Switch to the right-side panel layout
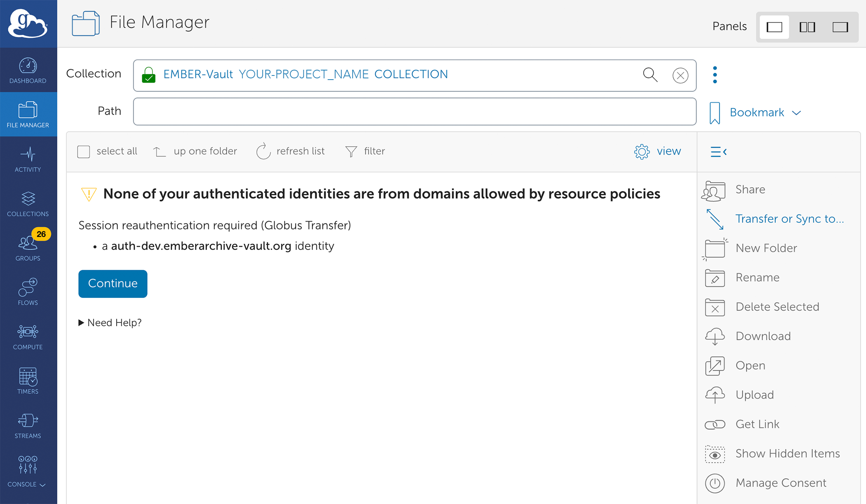The width and height of the screenshot is (866, 504). [x=840, y=27]
